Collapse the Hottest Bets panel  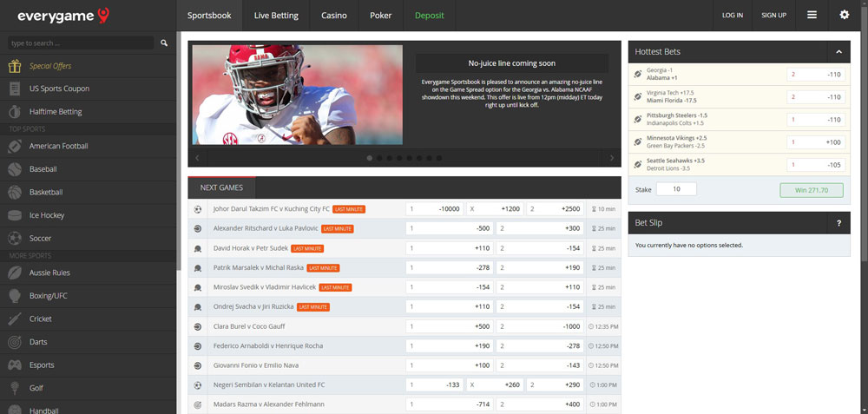click(838, 51)
